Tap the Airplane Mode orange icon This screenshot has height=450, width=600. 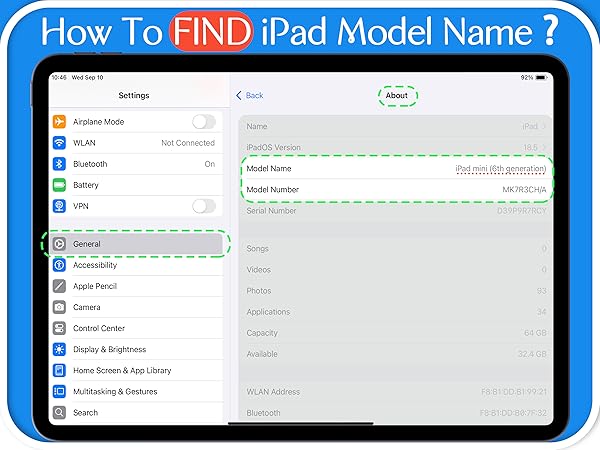point(59,122)
